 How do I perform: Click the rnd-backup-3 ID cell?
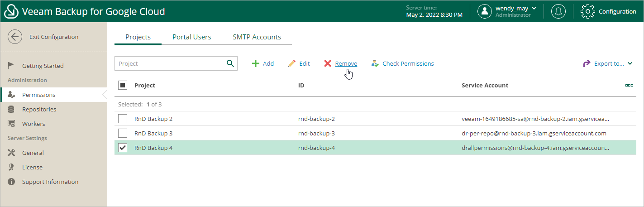pos(316,133)
